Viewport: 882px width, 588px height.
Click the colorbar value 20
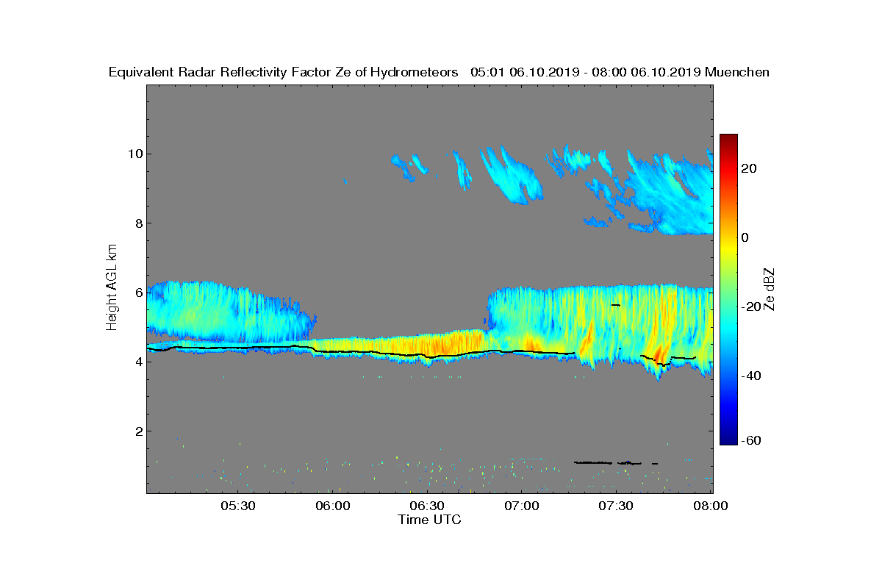click(x=750, y=168)
